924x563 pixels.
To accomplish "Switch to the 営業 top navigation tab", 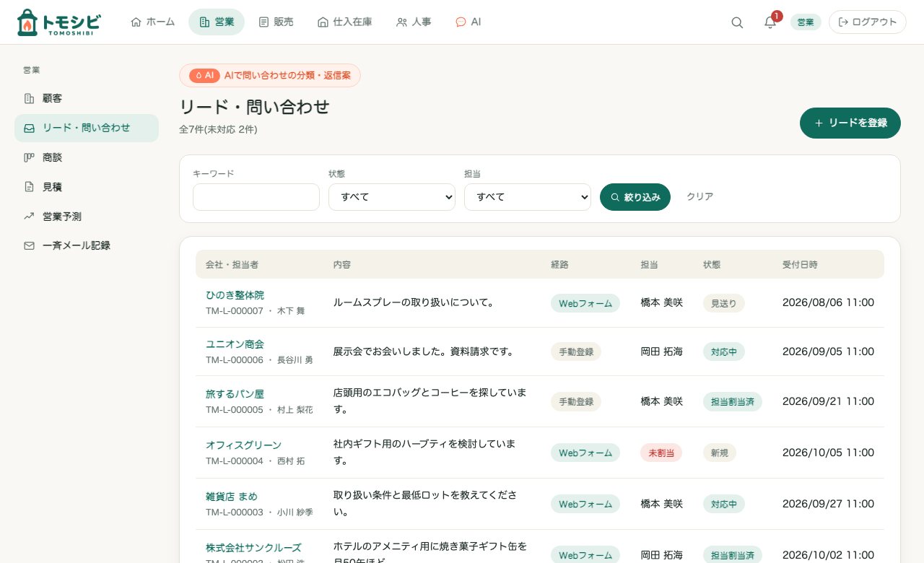I will (x=217, y=22).
